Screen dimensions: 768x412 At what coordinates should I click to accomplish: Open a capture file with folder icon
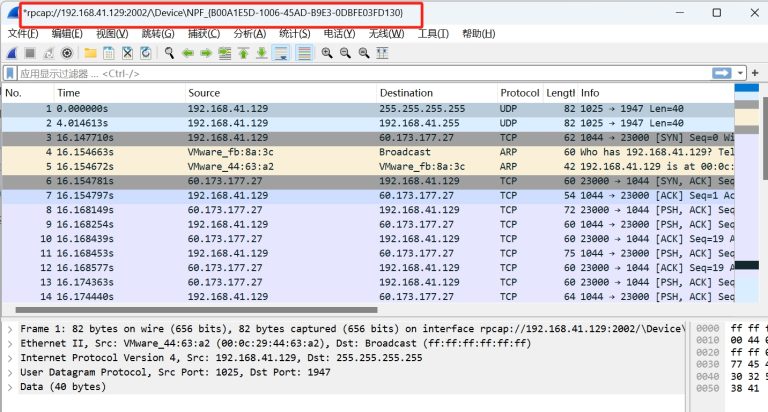[90, 53]
